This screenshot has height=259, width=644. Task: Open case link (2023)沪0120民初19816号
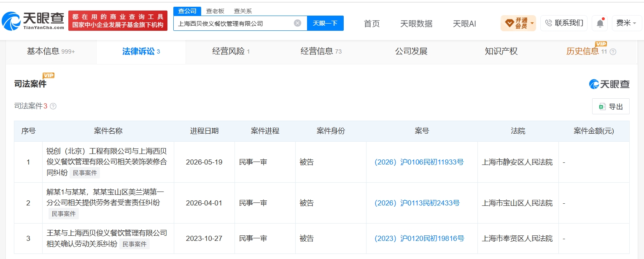coord(419,238)
